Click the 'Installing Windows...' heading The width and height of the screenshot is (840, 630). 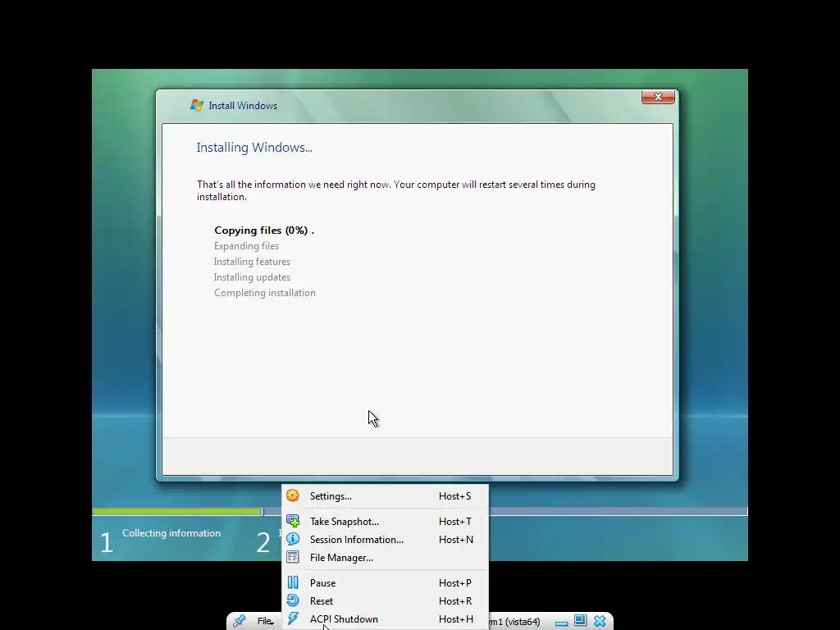tap(254, 148)
